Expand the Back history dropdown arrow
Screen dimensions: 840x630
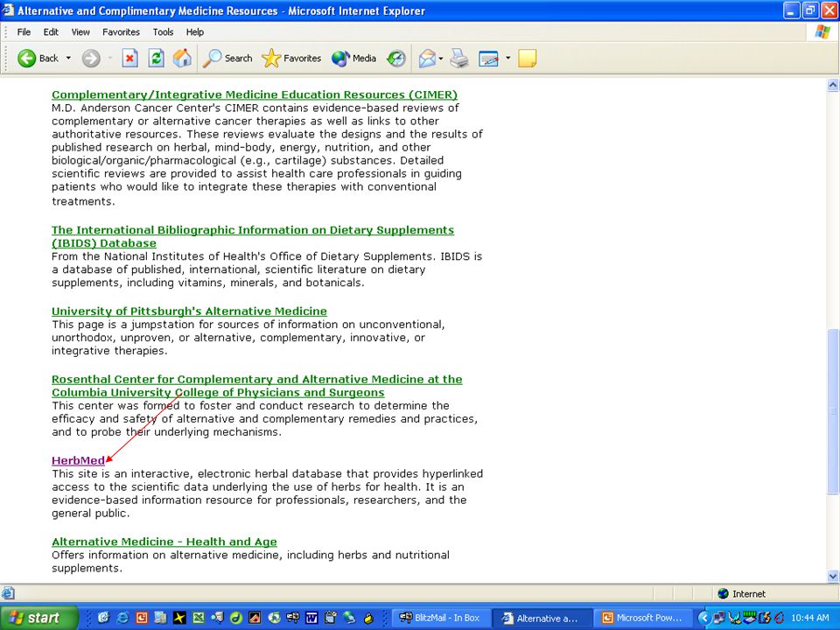click(x=68, y=58)
